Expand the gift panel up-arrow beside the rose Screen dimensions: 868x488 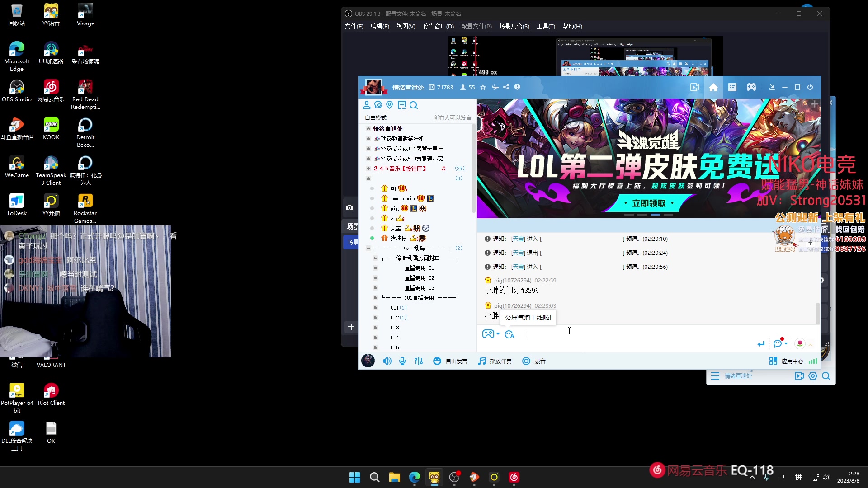pos(811,345)
